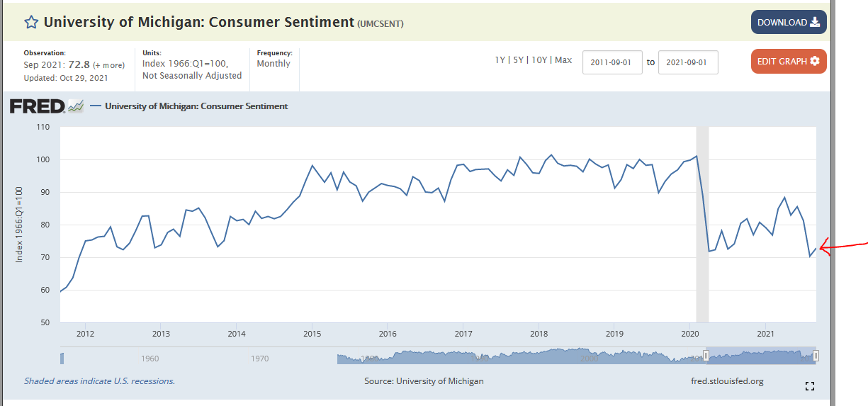Image resolution: width=868 pixels, height=406 pixels.
Task: Click the Shaded areas indicate U.S. recessions note
Action: click(99, 381)
